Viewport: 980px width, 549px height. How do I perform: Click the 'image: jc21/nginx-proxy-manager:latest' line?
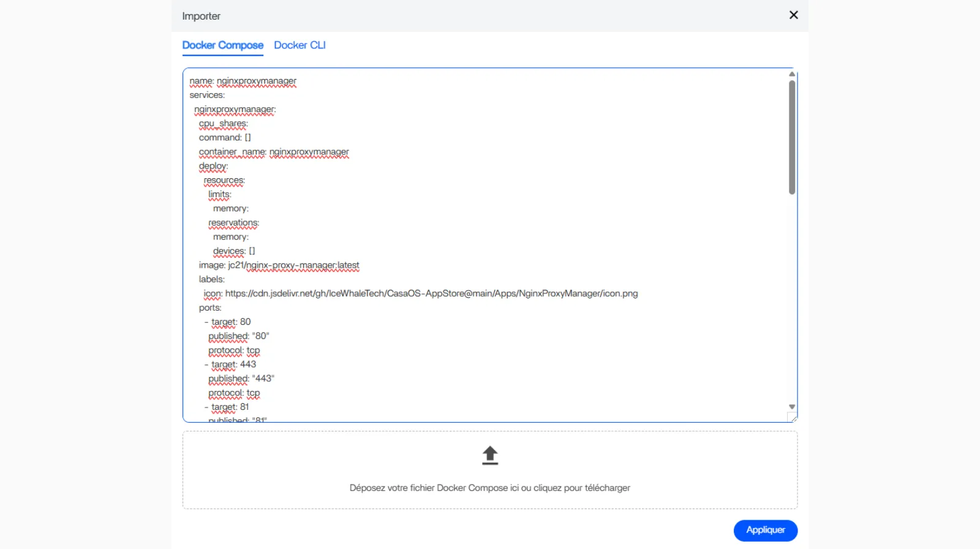click(279, 265)
